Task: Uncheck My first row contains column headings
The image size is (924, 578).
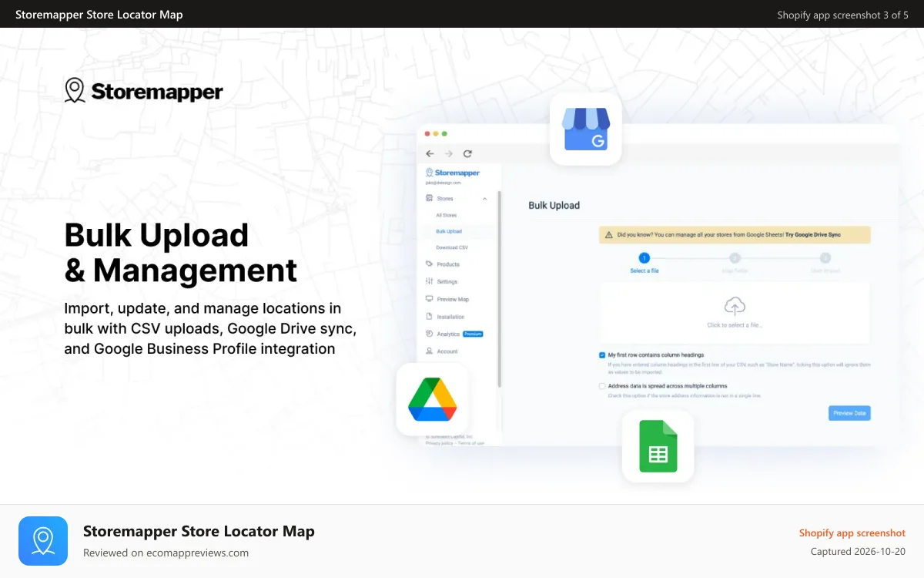Action: tap(602, 355)
